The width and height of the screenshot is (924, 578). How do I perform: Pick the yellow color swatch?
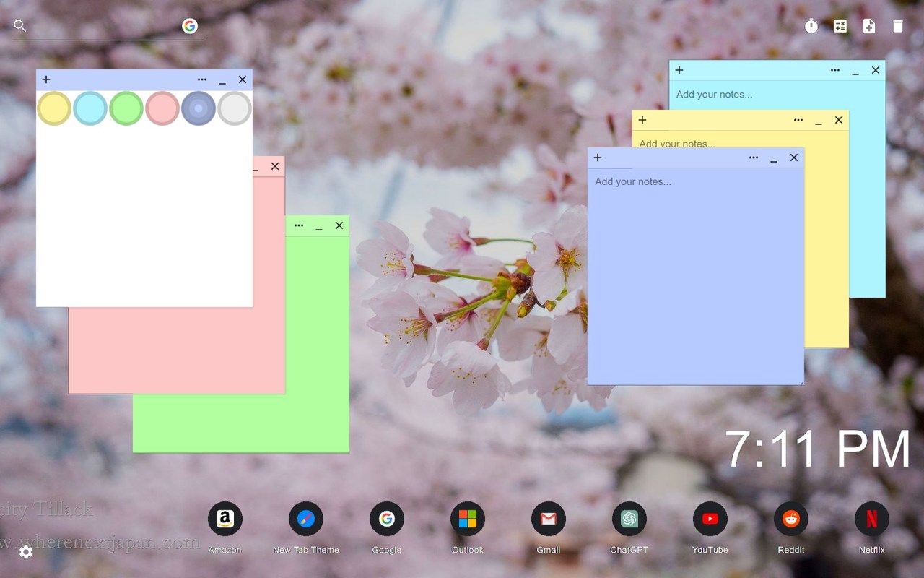54,108
